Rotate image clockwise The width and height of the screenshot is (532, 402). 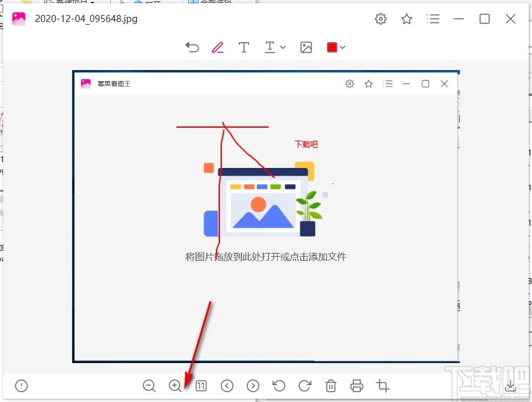pyautogui.click(x=305, y=386)
